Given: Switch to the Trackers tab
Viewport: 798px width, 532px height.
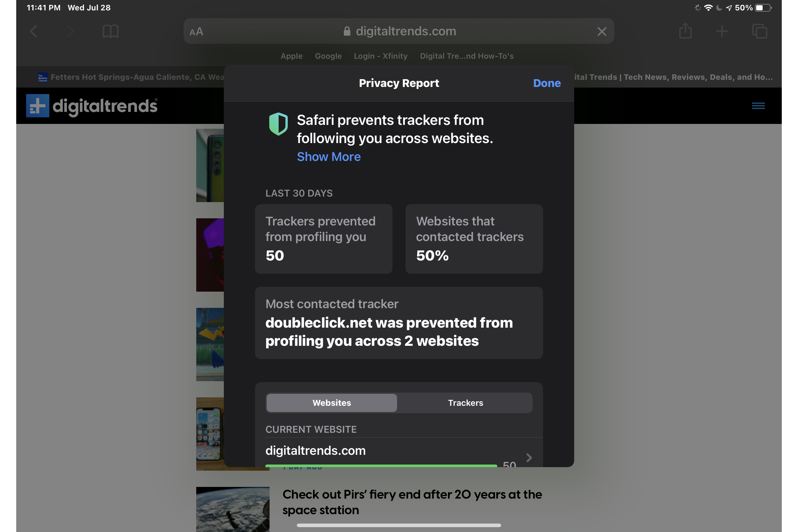Looking at the screenshot, I should [x=465, y=403].
